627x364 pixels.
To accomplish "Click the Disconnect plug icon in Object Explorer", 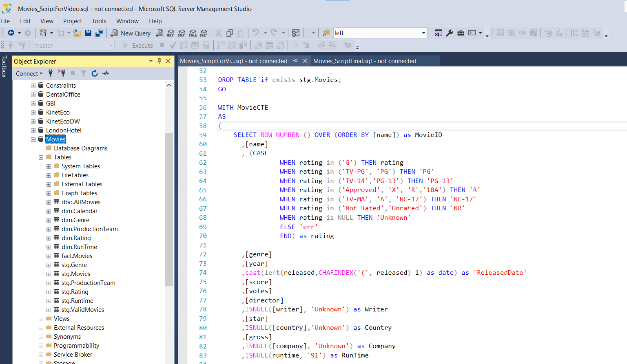I will tap(62, 73).
